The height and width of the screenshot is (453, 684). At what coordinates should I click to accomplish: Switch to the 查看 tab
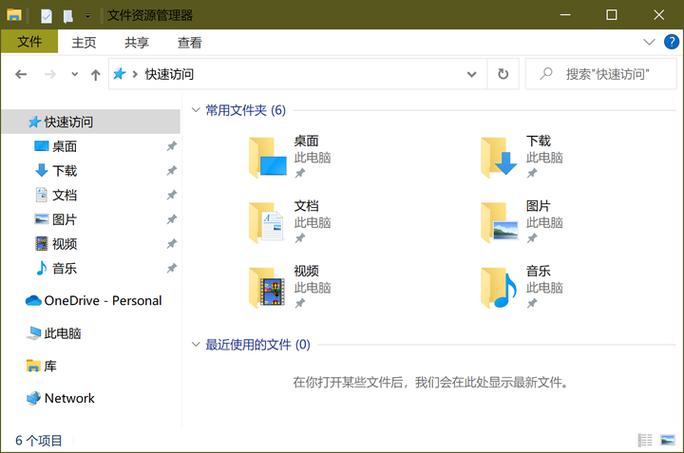pyautogui.click(x=190, y=42)
